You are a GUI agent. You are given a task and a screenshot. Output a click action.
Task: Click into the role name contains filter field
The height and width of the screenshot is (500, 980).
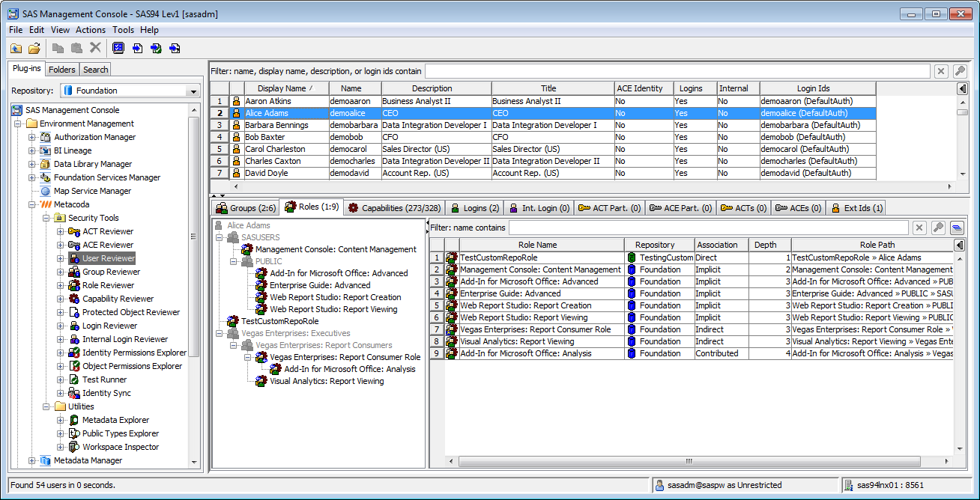[708, 228]
